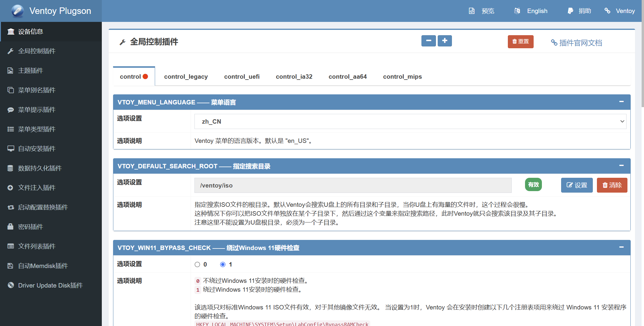Click the image icon beside 主题插件

[x=10, y=70]
